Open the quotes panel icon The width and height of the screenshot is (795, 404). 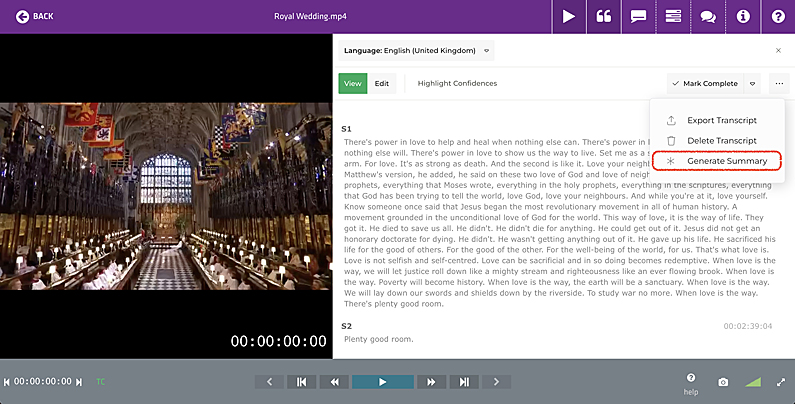[603, 17]
